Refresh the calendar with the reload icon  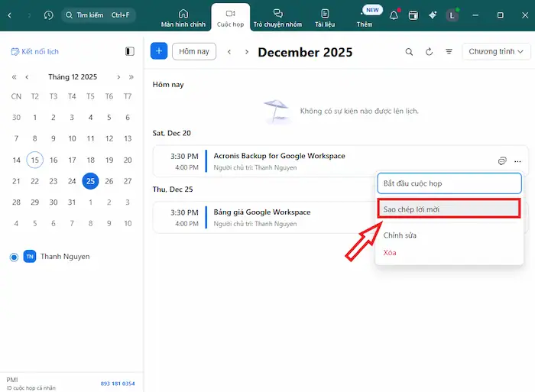[429, 52]
